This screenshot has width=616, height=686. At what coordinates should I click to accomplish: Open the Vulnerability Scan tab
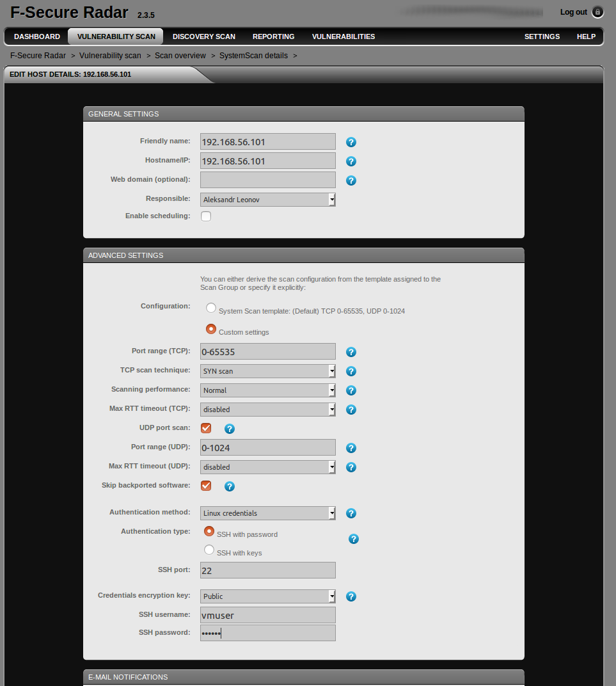116,36
